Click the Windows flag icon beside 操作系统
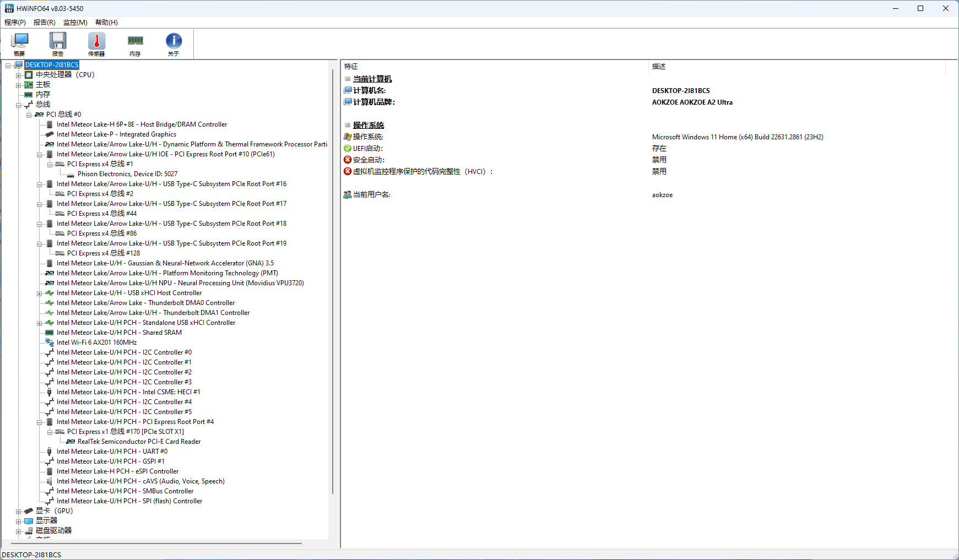The image size is (959, 560). pos(348,137)
